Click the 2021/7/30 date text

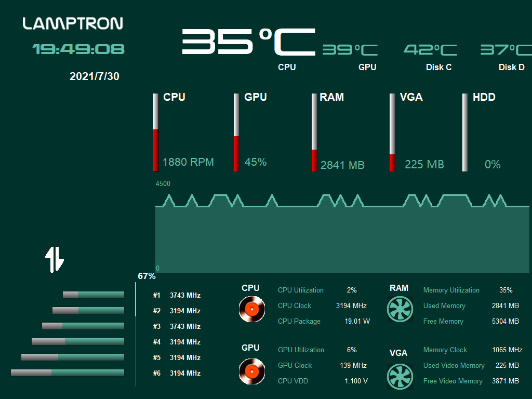pos(95,76)
